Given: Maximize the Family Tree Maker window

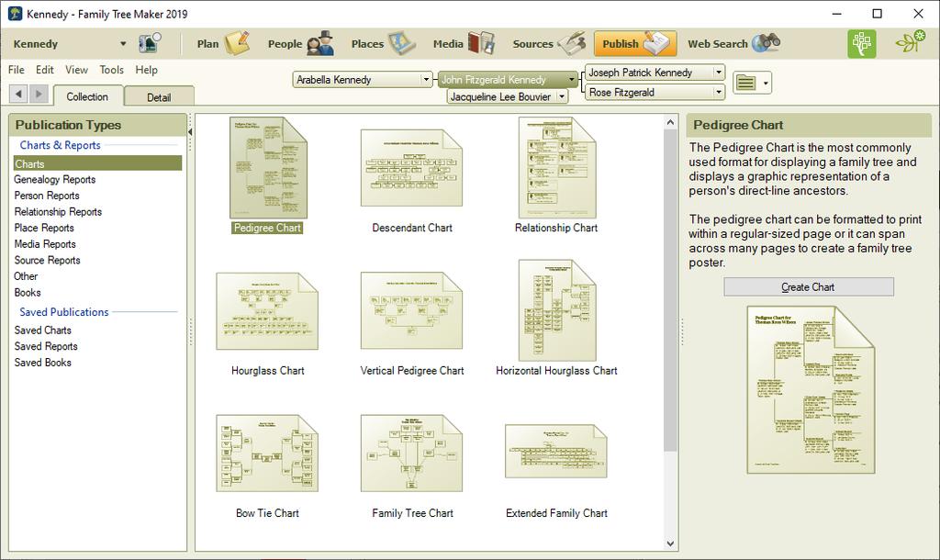Looking at the screenshot, I should point(877,14).
